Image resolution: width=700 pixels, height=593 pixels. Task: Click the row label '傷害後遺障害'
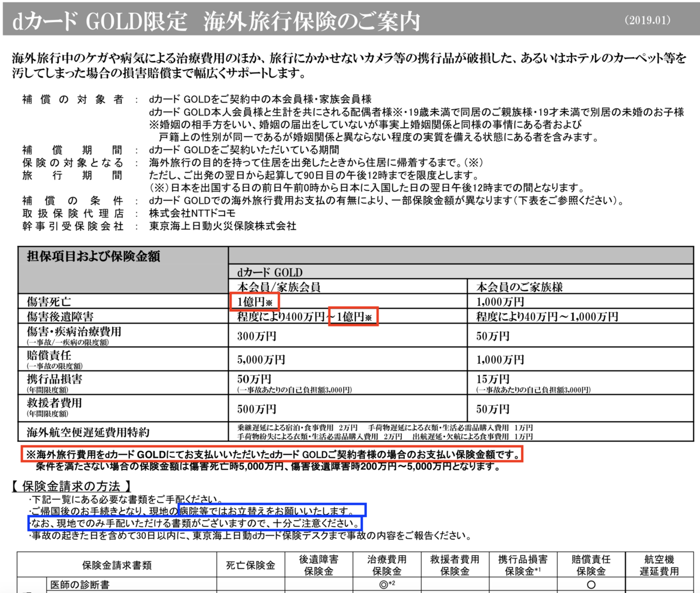pos(60,317)
